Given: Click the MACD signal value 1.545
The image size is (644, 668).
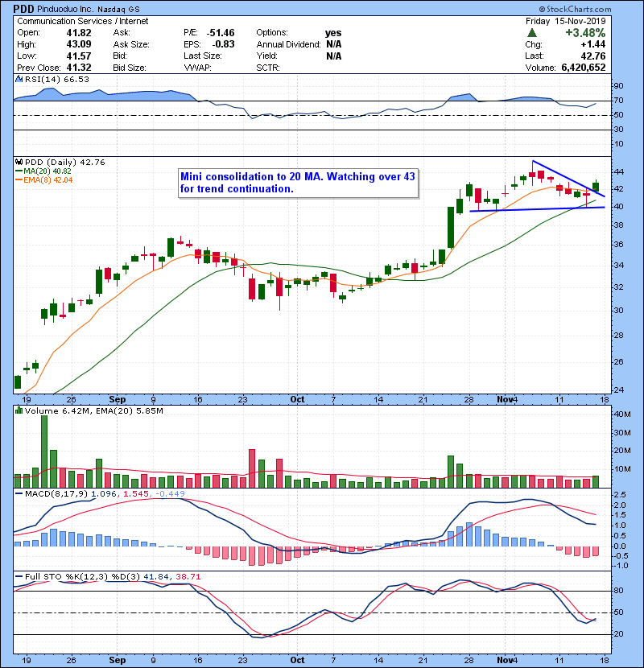Looking at the screenshot, I should [x=136, y=494].
